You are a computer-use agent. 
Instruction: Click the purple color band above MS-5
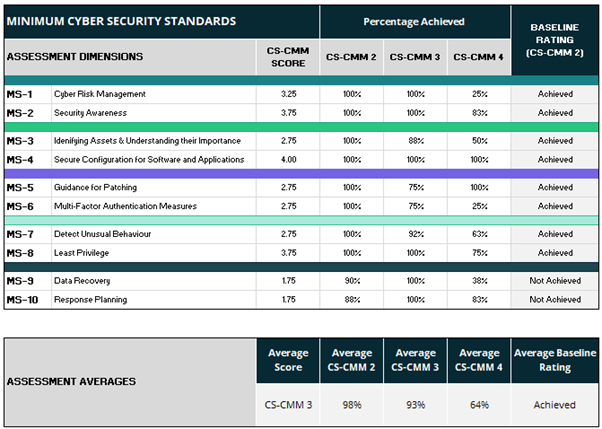click(300, 174)
